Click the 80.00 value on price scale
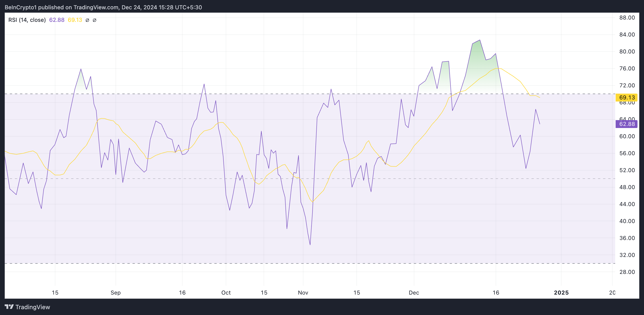The width and height of the screenshot is (644, 315). [627, 52]
